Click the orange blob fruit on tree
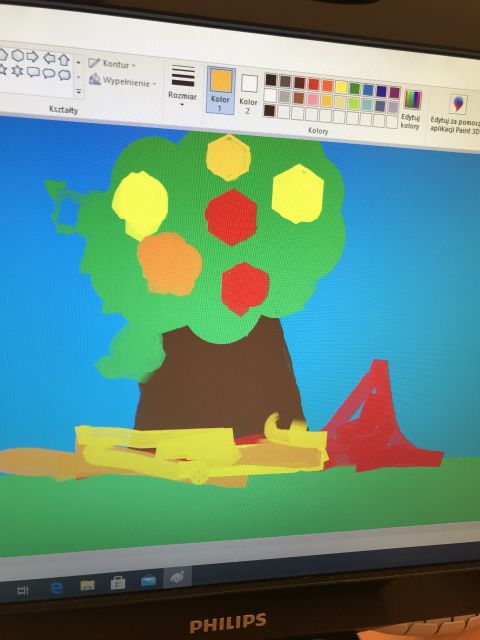The width and height of the screenshot is (480, 640). pyautogui.click(x=169, y=264)
